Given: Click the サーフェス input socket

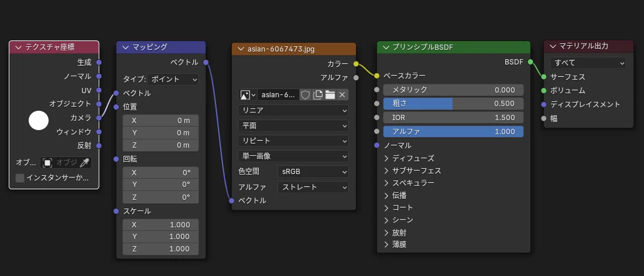Looking at the screenshot, I should (x=544, y=77).
